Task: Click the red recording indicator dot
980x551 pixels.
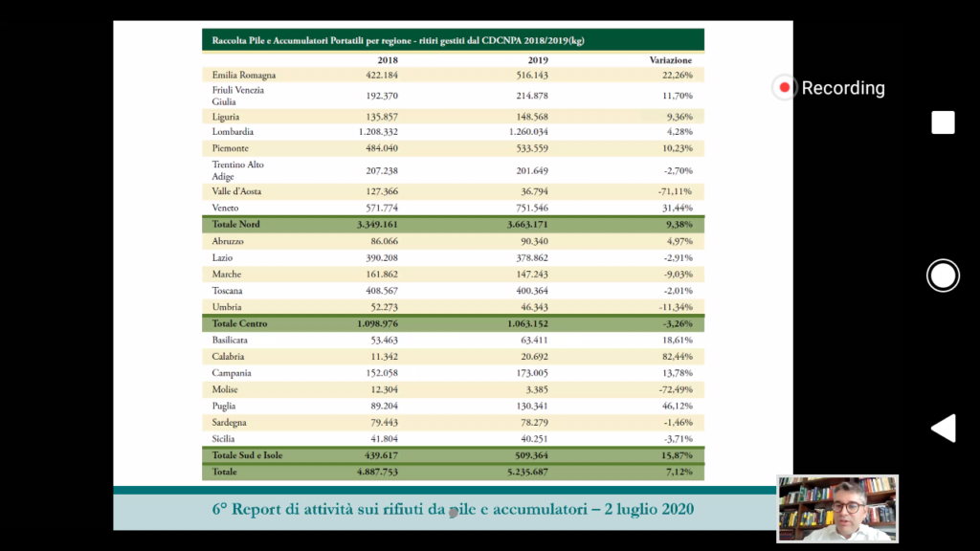Action: pos(785,88)
